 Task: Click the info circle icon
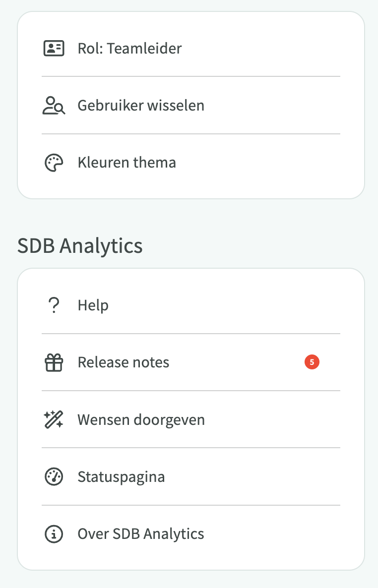(x=54, y=534)
